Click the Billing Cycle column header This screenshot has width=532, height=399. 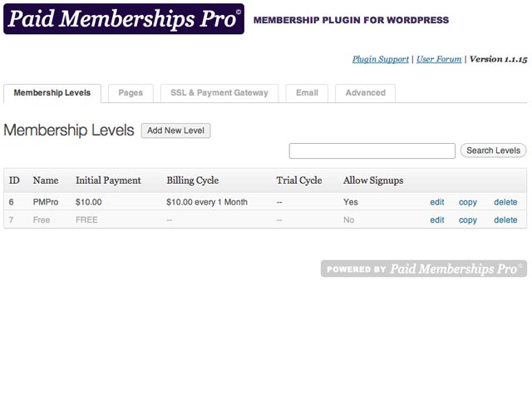[192, 180]
